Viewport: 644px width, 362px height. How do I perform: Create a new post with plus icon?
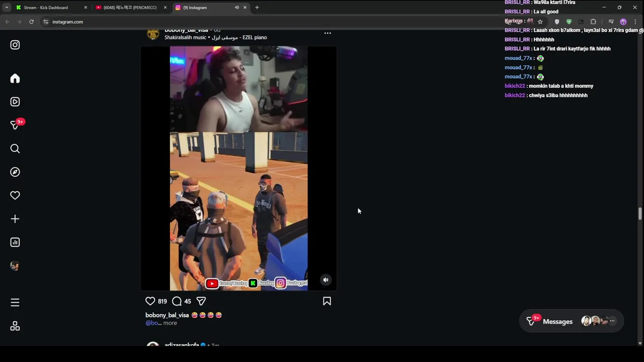tap(15, 219)
